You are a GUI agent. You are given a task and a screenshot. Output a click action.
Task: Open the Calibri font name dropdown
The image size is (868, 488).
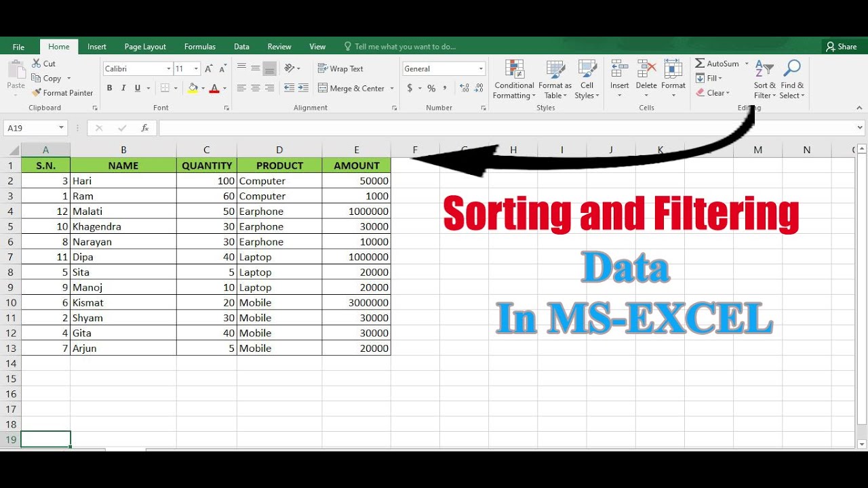click(169, 68)
